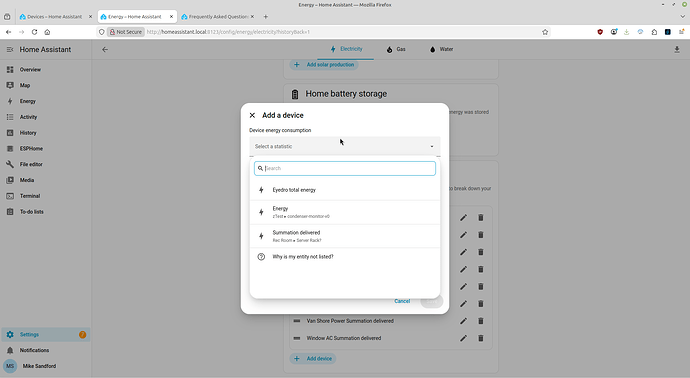Select Summation delivered Server Rack entry
Viewport: 690px width, 378px height.
tap(345, 236)
